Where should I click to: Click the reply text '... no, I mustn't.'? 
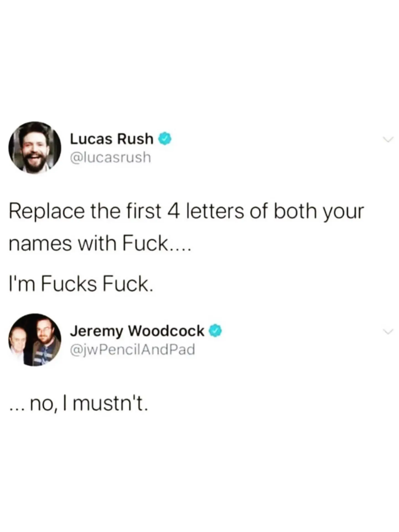78,404
